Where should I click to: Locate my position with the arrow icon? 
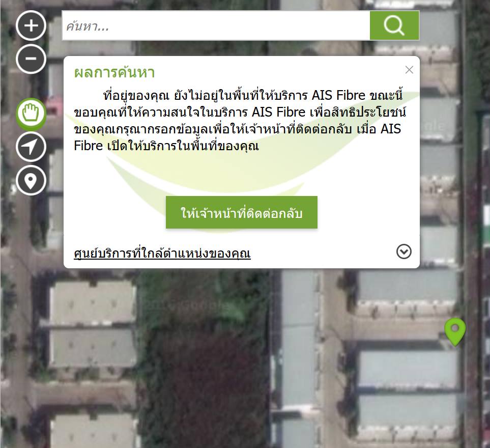(x=31, y=147)
